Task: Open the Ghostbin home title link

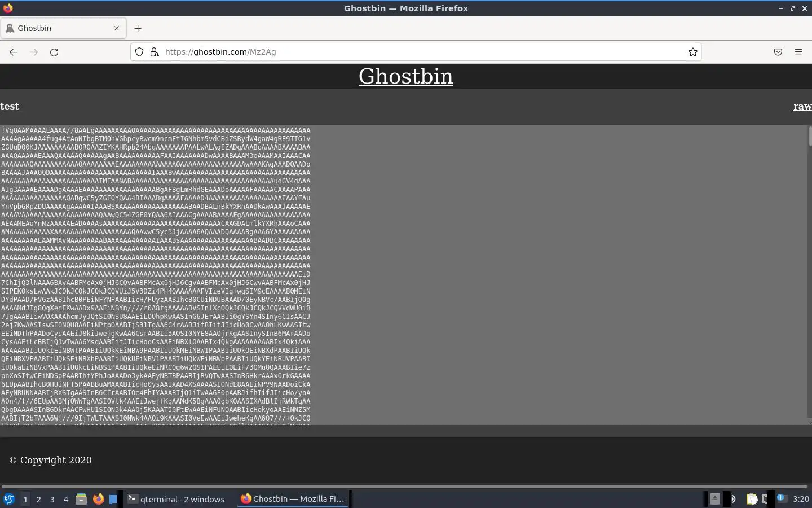Action: [x=406, y=76]
